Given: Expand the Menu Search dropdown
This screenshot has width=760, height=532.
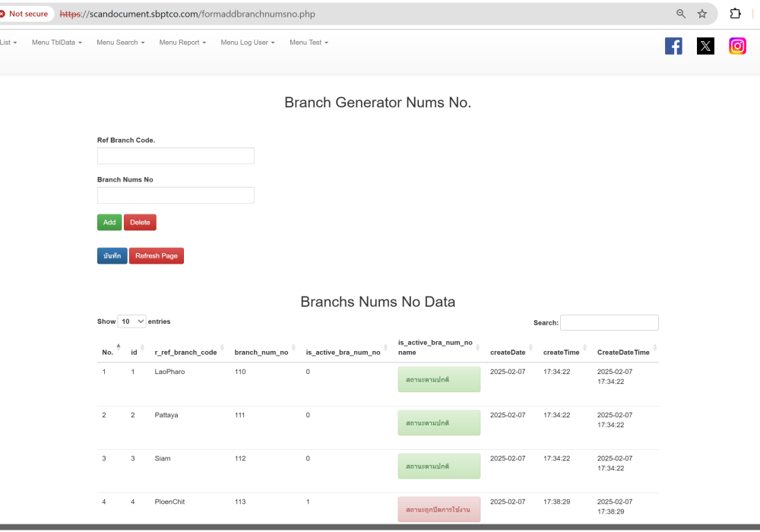Looking at the screenshot, I should [x=122, y=43].
